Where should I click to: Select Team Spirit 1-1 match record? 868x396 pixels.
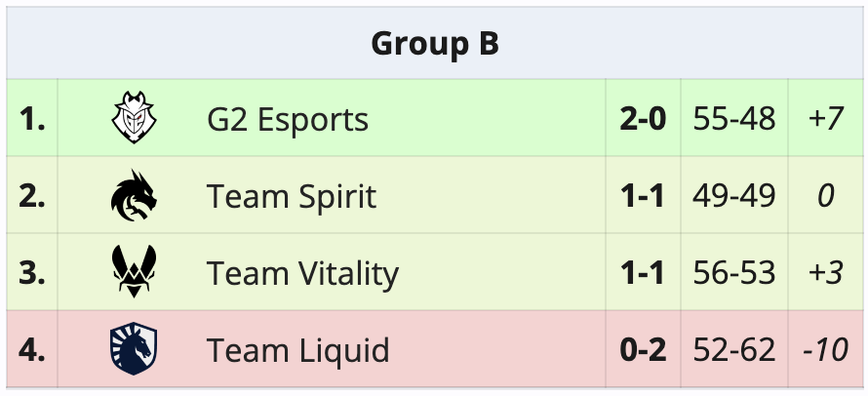click(x=643, y=196)
